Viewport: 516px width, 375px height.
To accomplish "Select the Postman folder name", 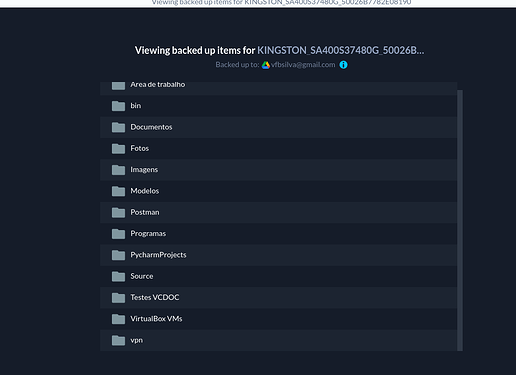I will 145,212.
